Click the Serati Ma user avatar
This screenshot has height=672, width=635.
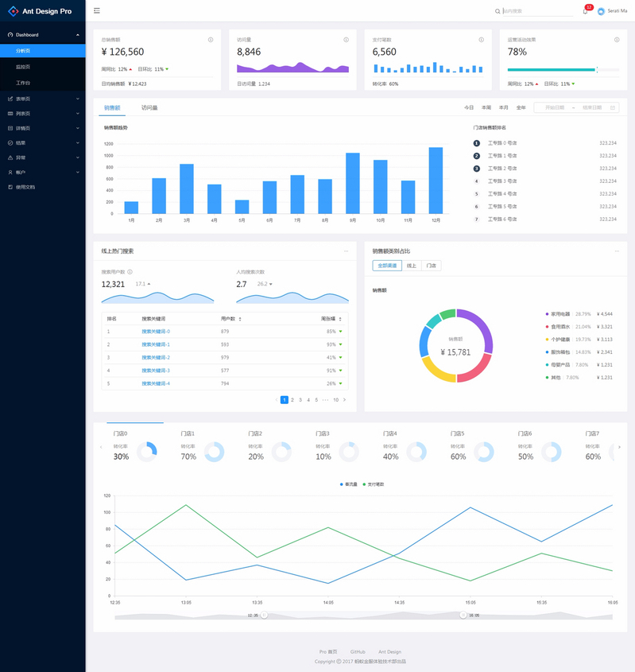point(601,11)
